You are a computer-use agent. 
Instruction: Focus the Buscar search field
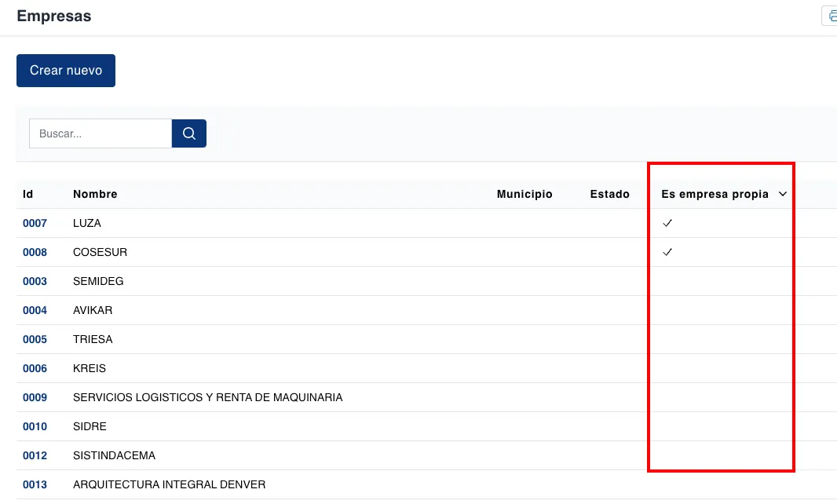(x=101, y=133)
